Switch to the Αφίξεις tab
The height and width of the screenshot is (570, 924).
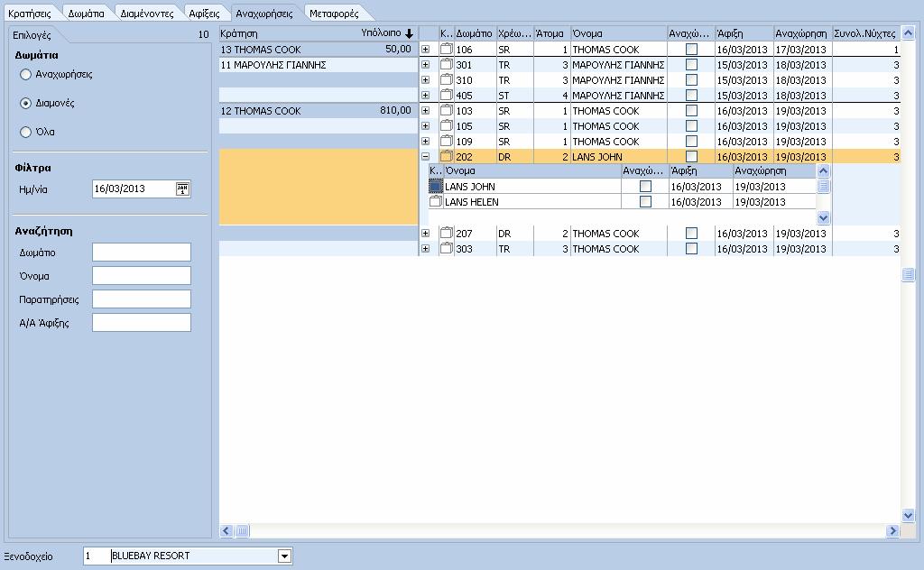tap(204, 13)
